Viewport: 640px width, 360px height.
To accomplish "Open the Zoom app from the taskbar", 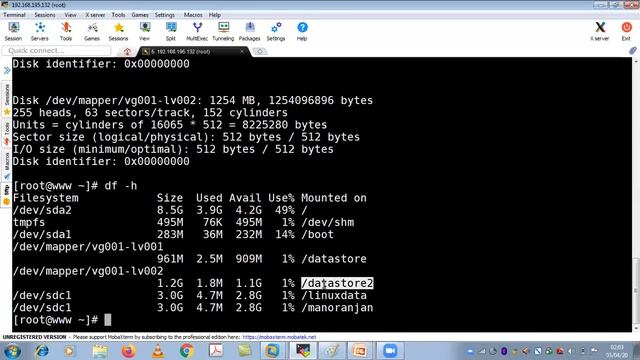I will point(390,351).
